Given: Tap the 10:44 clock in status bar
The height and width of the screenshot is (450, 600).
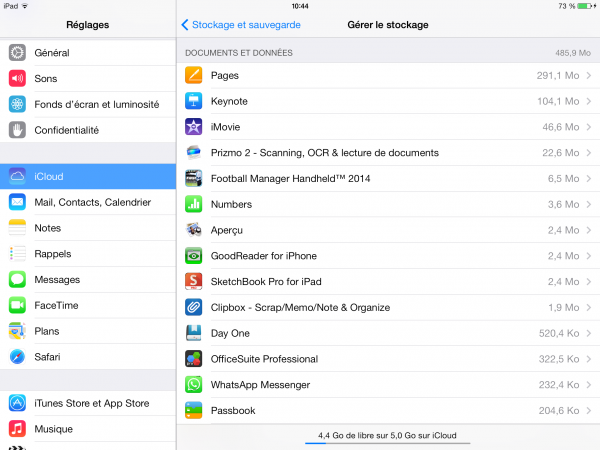Looking at the screenshot, I should coord(300,6).
